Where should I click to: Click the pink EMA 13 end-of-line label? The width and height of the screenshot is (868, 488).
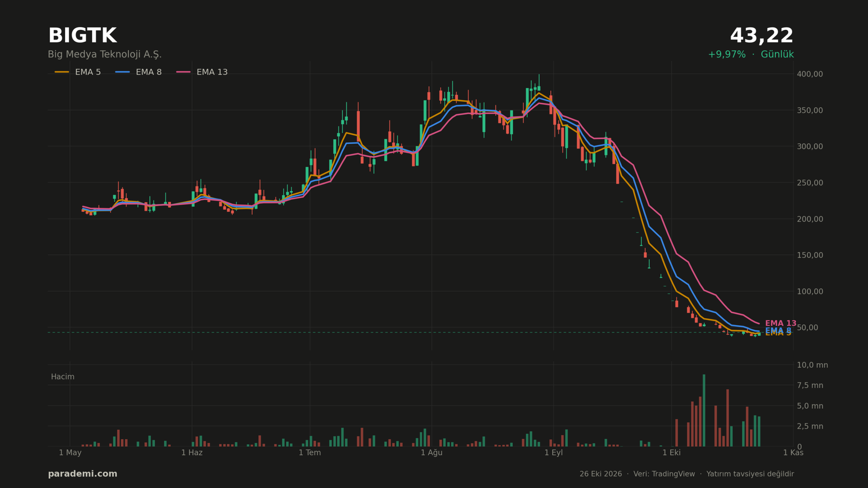tap(781, 323)
